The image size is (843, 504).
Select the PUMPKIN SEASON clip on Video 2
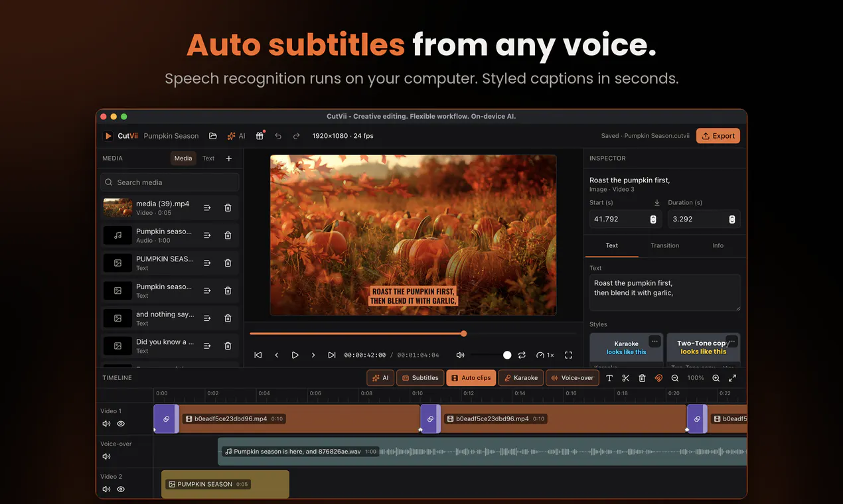click(x=225, y=484)
